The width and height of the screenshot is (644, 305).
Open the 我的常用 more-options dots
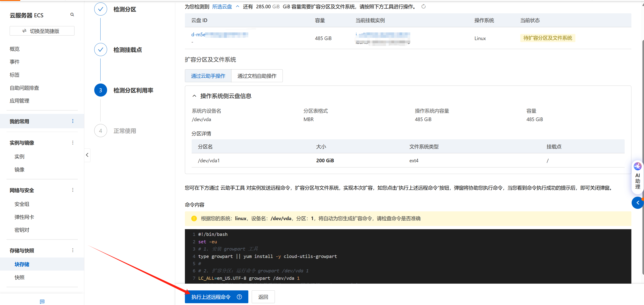click(73, 121)
